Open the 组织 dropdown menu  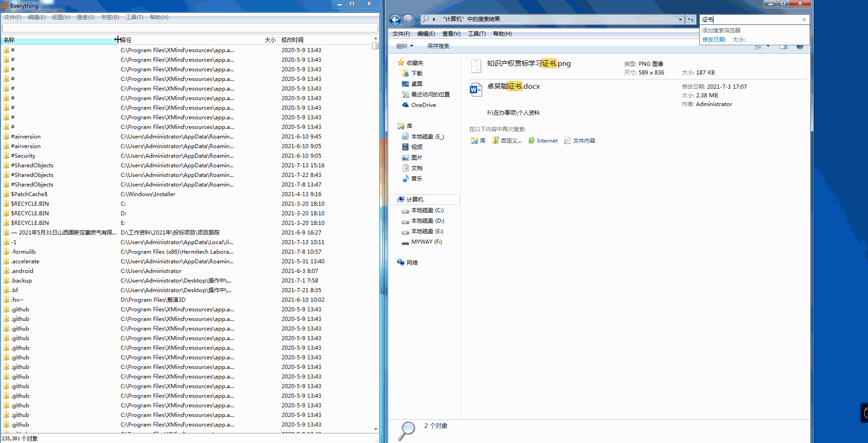(x=405, y=46)
